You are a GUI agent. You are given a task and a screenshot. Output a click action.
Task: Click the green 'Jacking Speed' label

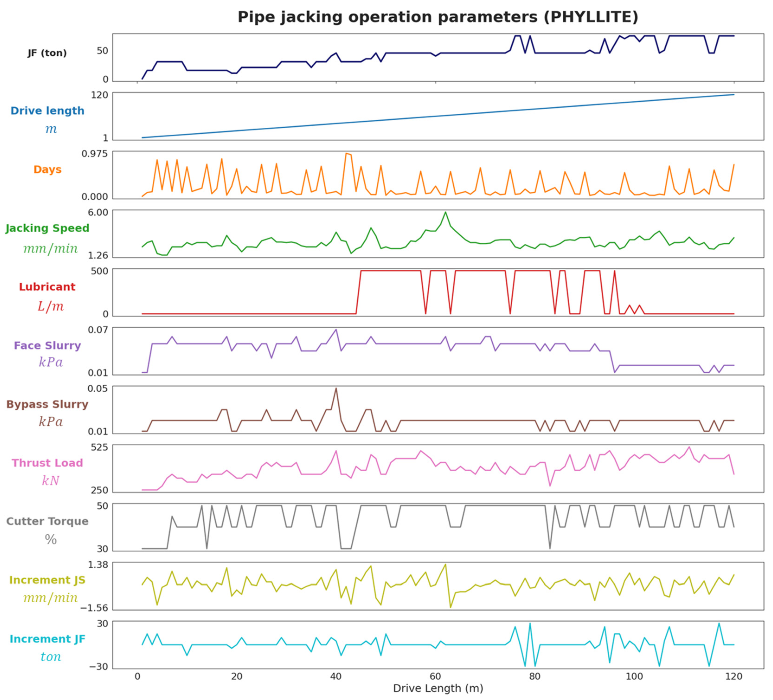tap(47, 228)
